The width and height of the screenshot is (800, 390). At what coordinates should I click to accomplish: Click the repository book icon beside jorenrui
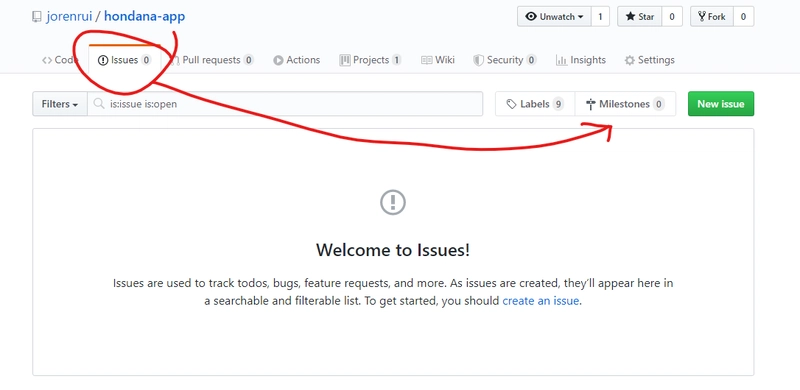pyautogui.click(x=36, y=17)
